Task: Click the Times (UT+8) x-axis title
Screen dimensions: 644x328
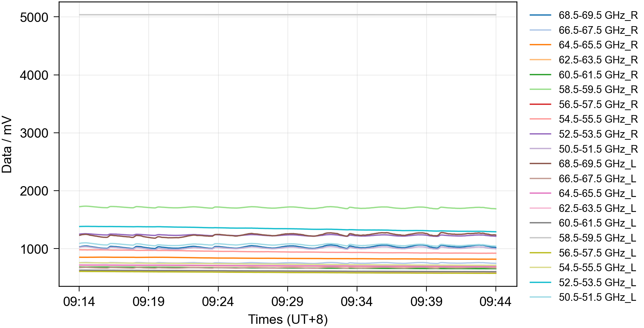Action: click(288, 319)
